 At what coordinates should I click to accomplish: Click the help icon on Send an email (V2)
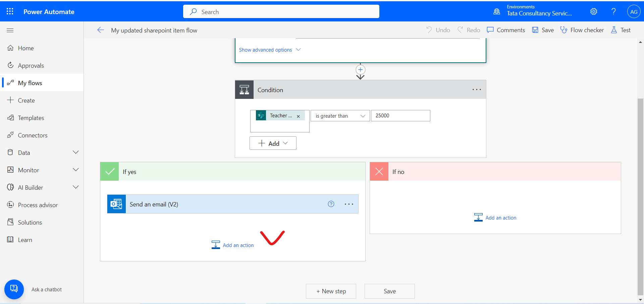[x=331, y=204]
